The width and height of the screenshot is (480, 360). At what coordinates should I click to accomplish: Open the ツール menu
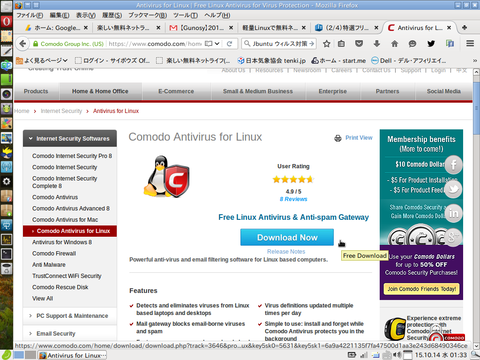pyautogui.click(x=185, y=15)
